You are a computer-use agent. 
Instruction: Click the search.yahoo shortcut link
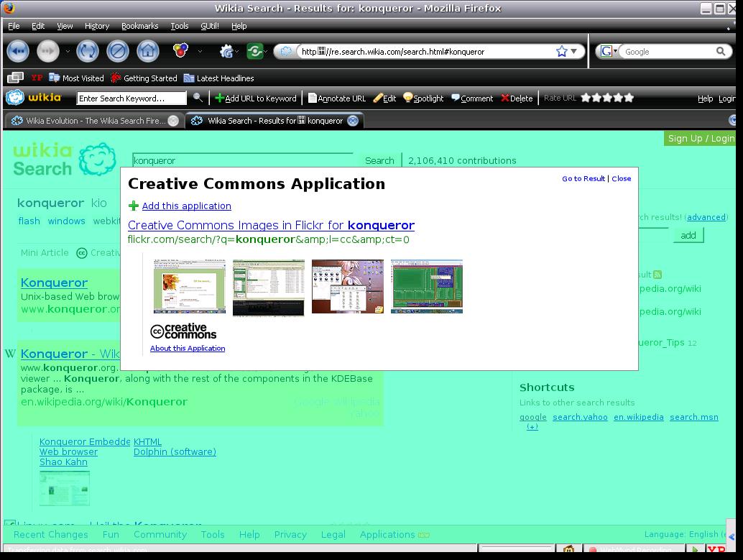coord(580,417)
